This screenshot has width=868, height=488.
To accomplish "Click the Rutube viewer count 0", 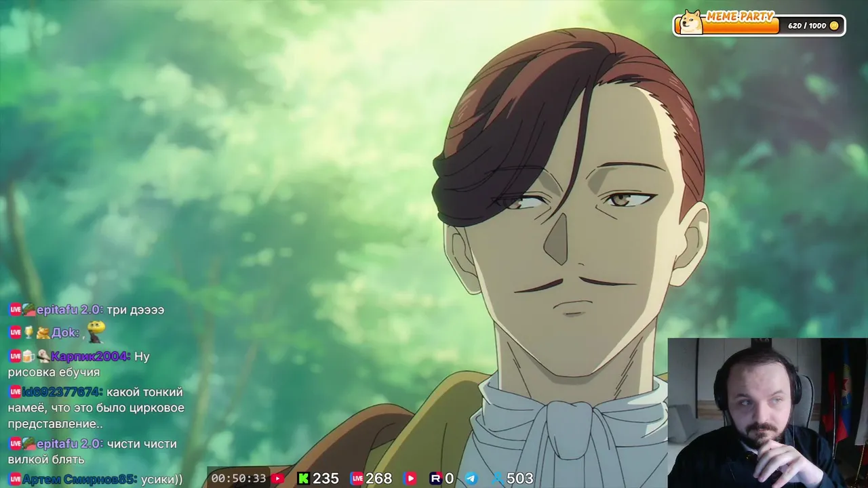I will pyautogui.click(x=449, y=479).
